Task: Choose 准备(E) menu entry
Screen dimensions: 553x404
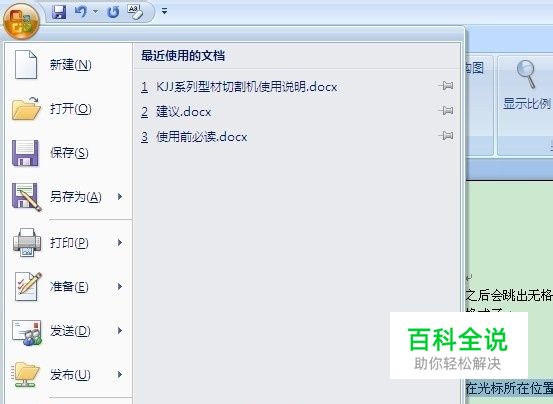Action: click(x=70, y=287)
